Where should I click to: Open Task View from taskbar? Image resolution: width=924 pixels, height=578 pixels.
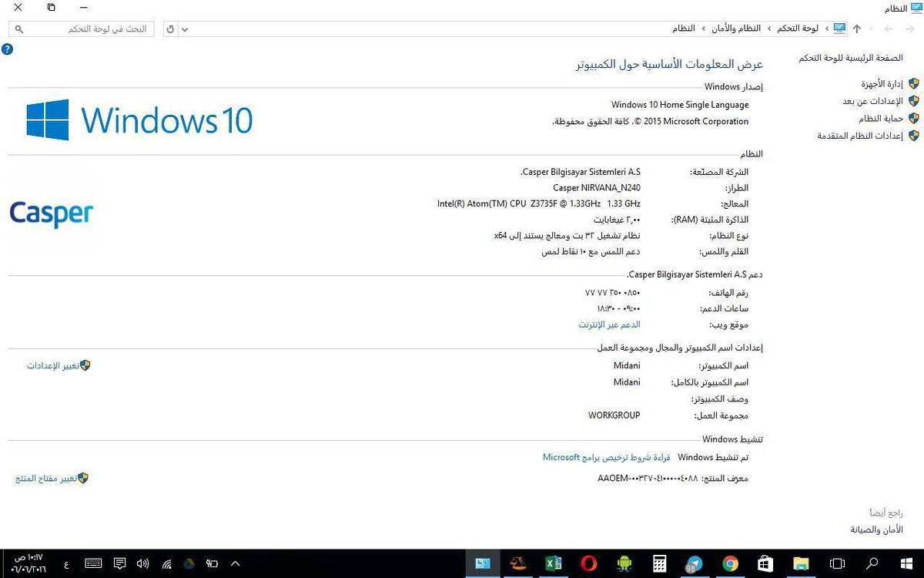point(836,563)
